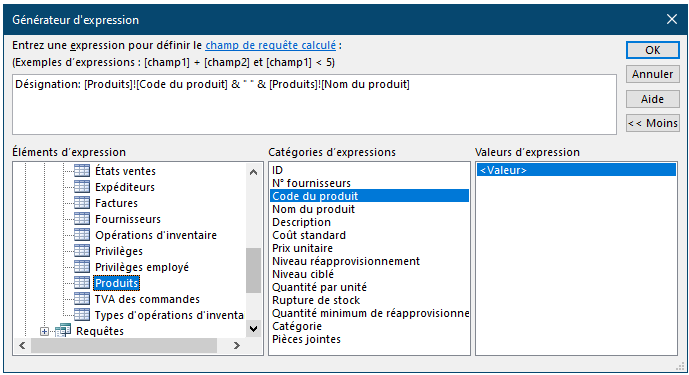Click the Opérations d'inventaire table icon

82,235
